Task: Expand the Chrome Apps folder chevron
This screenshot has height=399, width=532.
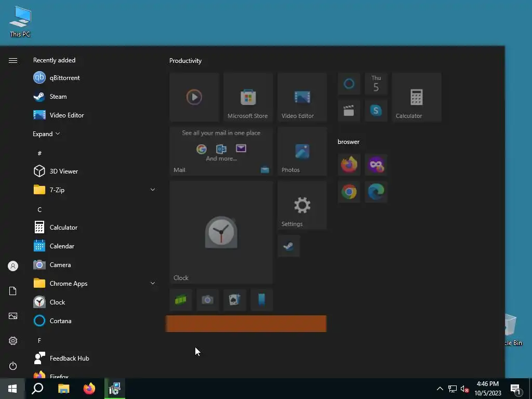Action: click(x=153, y=283)
